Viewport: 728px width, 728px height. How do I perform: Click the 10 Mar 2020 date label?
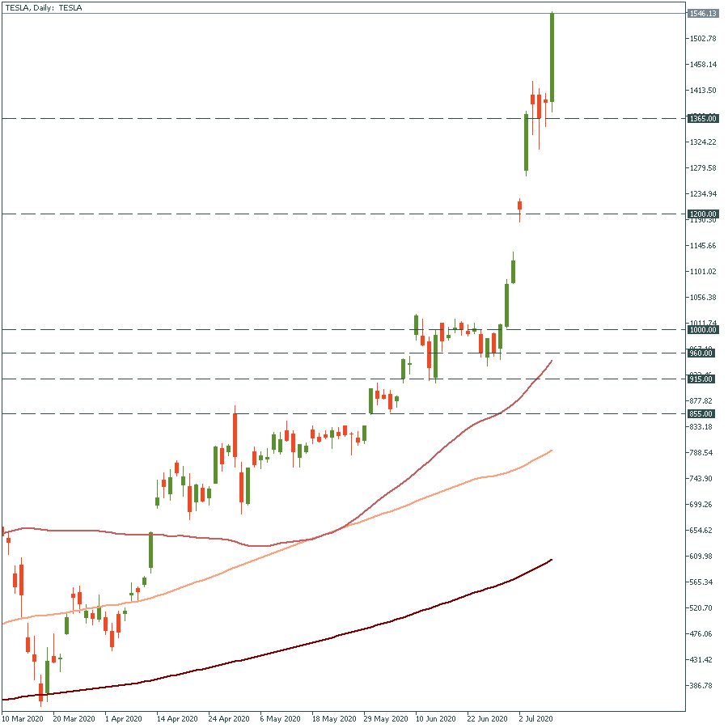[23, 718]
